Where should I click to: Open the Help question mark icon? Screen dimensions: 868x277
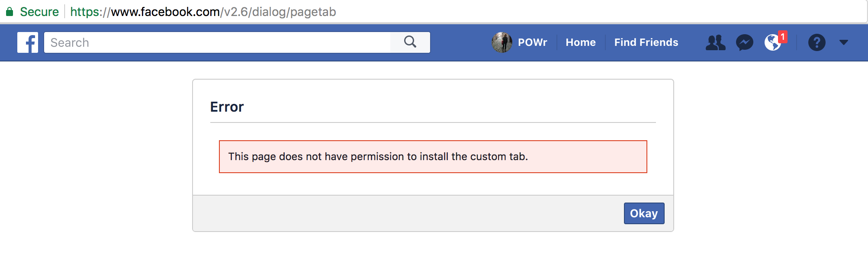(x=817, y=42)
